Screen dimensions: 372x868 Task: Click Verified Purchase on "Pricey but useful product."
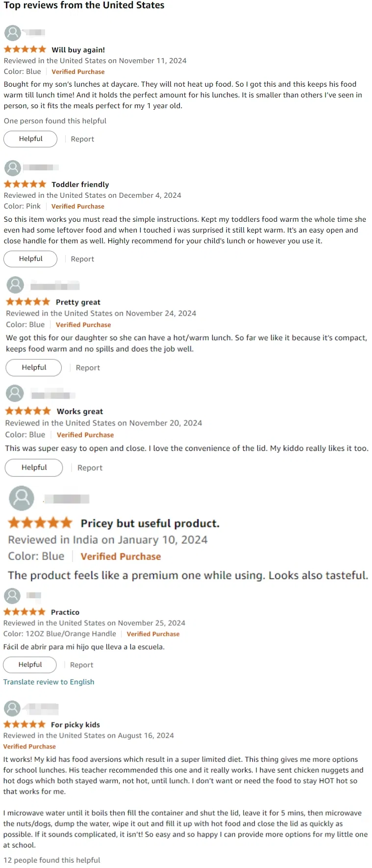coord(121,556)
